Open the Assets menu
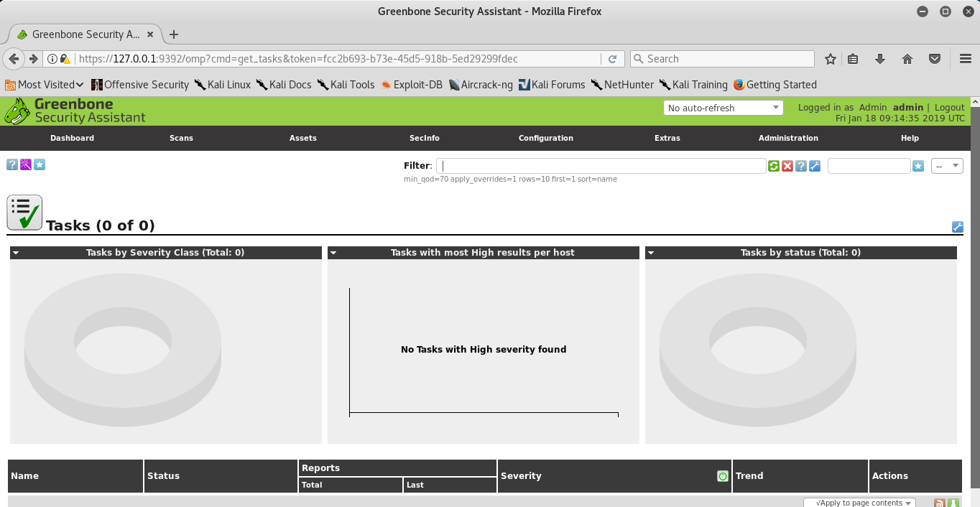 [302, 138]
